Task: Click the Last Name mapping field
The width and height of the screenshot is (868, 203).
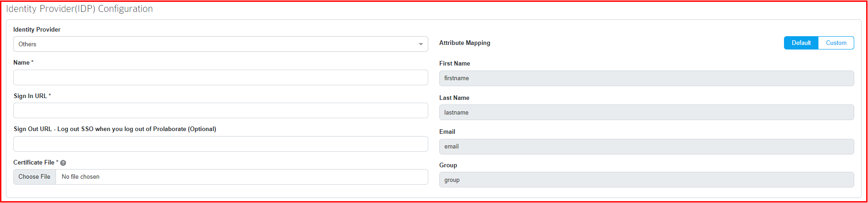Action: coord(646,112)
